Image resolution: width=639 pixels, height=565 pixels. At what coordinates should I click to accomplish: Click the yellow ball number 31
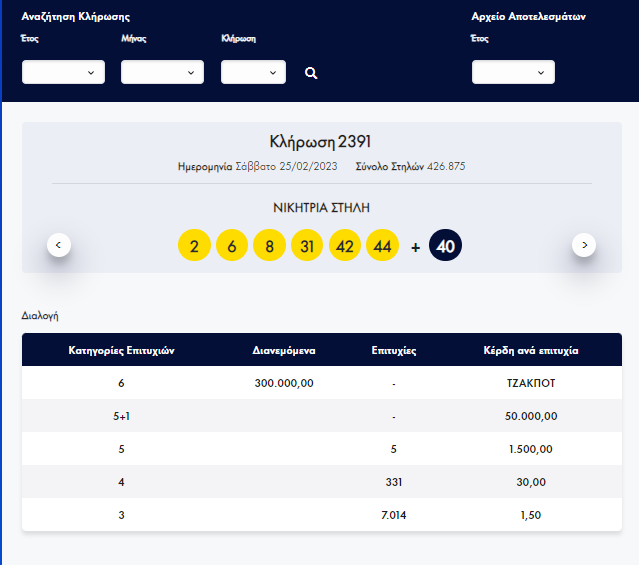[x=307, y=246]
